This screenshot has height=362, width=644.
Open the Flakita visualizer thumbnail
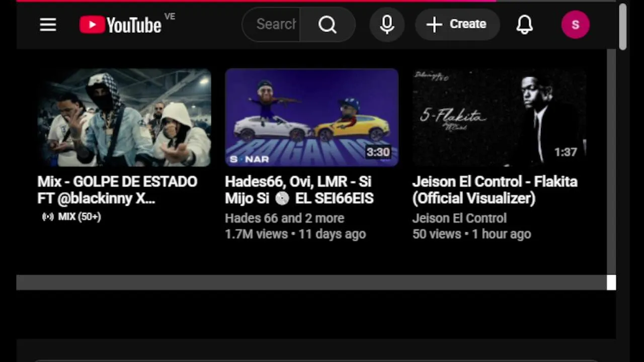[499, 117]
